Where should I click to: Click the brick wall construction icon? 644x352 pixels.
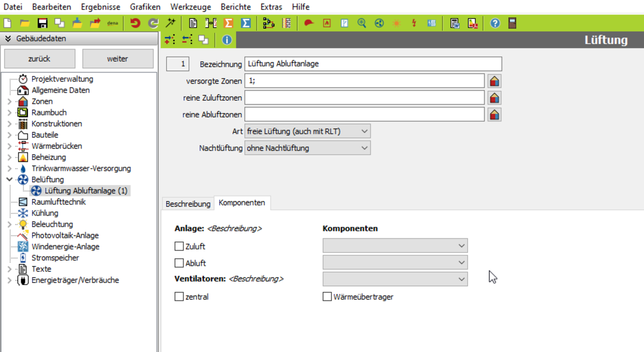click(286, 23)
